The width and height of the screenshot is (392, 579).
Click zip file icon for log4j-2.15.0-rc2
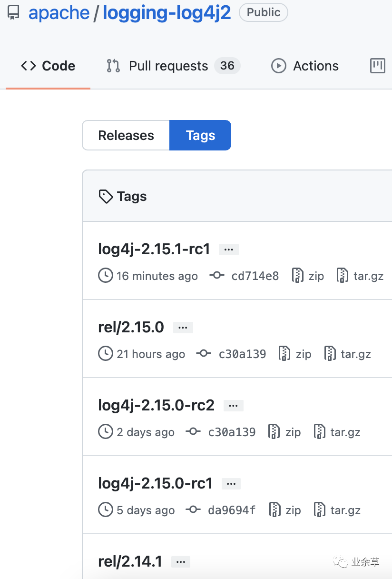[x=274, y=431]
